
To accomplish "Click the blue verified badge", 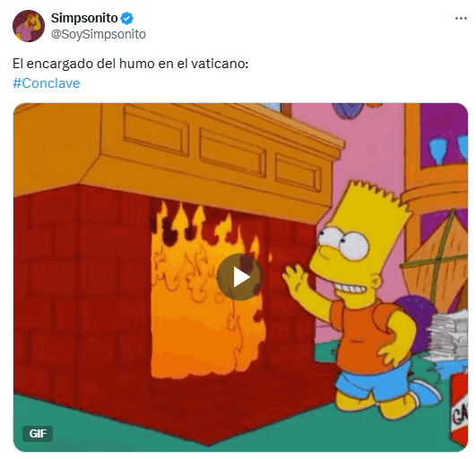I will point(127,19).
